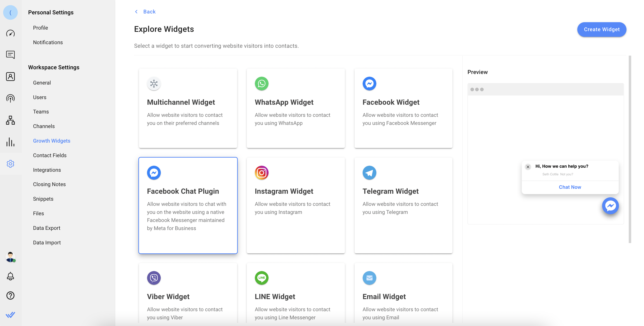Image resolution: width=644 pixels, height=326 pixels.
Task: Select the LINE Widget icon
Action: [x=261, y=278]
